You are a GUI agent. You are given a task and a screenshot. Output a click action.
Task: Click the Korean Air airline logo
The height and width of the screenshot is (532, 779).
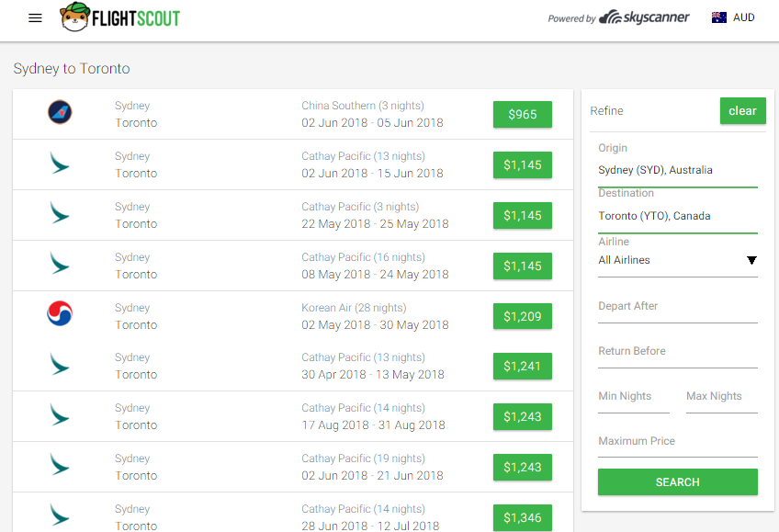60,313
